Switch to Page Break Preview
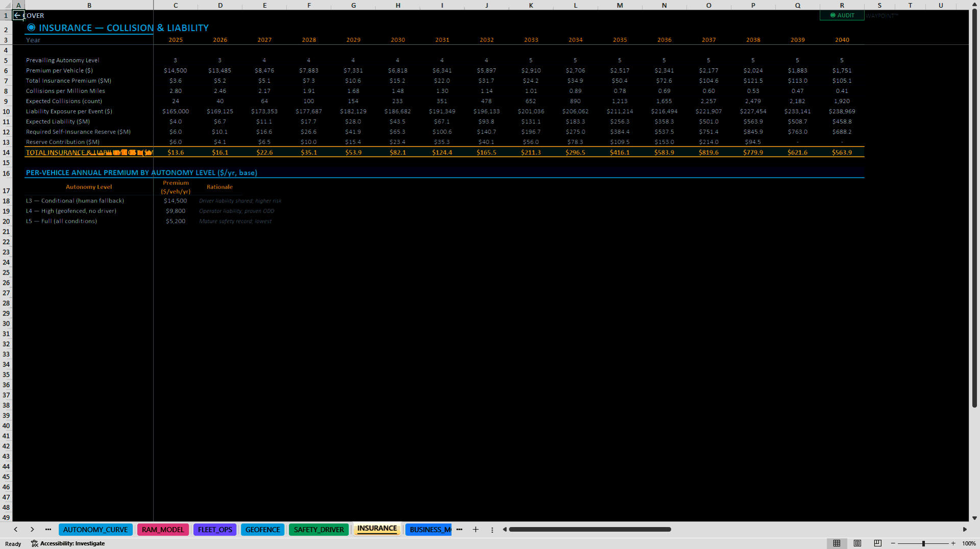This screenshot has width=980, height=549. pyautogui.click(x=878, y=543)
